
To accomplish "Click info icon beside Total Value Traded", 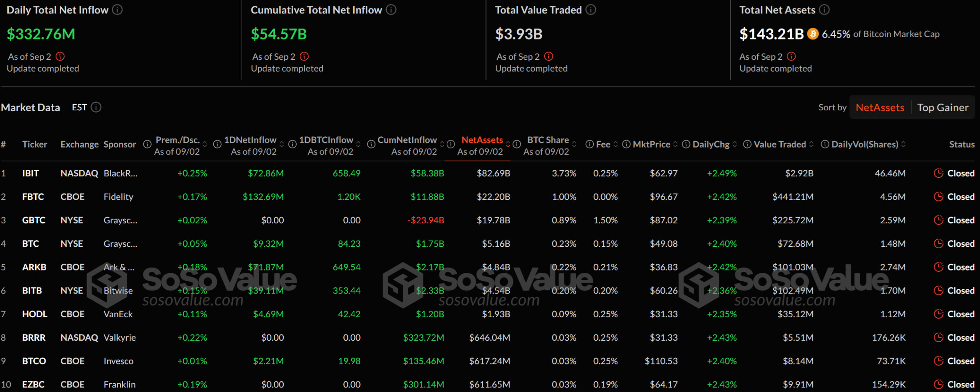I will pos(591,10).
